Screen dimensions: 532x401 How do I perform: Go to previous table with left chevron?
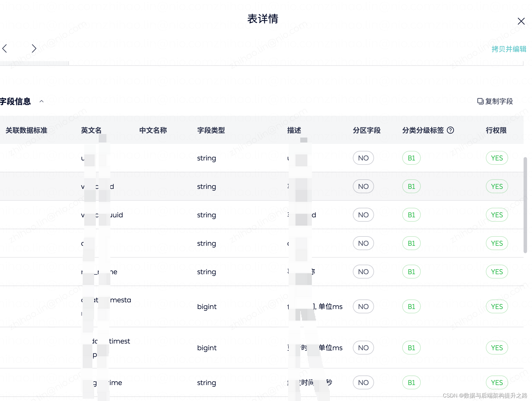tap(5, 48)
